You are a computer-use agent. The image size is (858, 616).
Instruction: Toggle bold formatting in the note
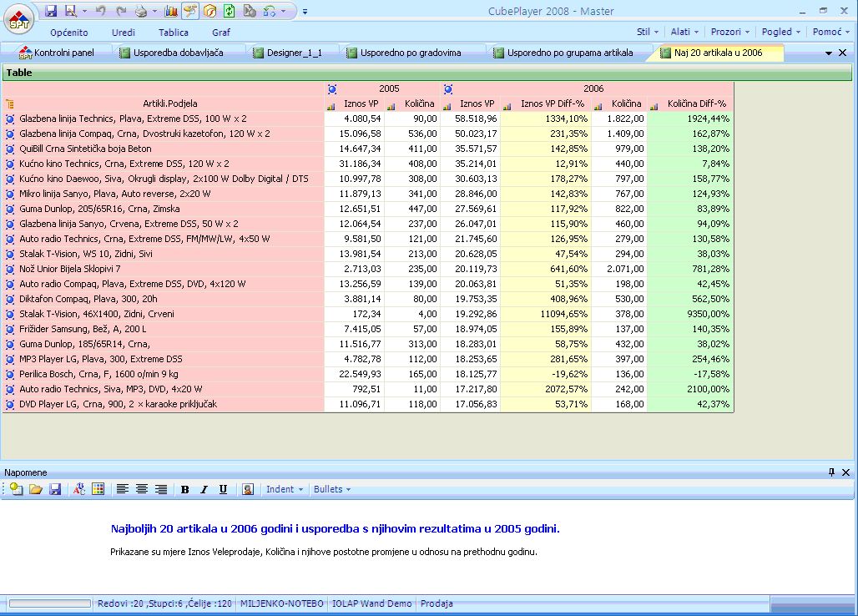coord(185,490)
